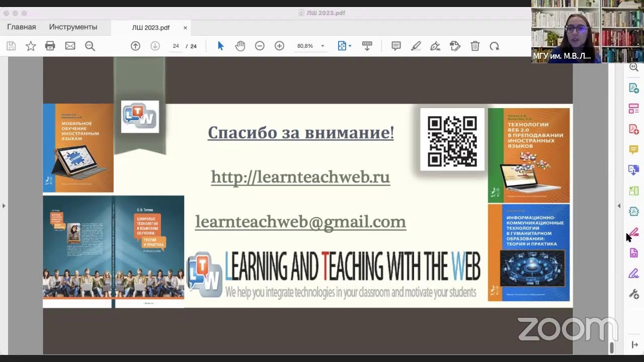This screenshot has width=644, height=362.
Task: Open the http://learnteachweb.ru link
Action: [x=300, y=177]
